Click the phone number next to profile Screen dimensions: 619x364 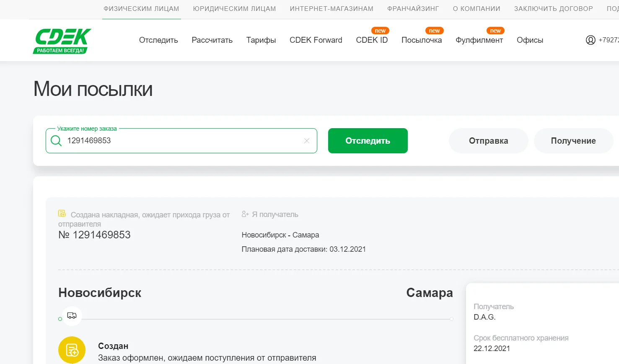[x=609, y=40]
